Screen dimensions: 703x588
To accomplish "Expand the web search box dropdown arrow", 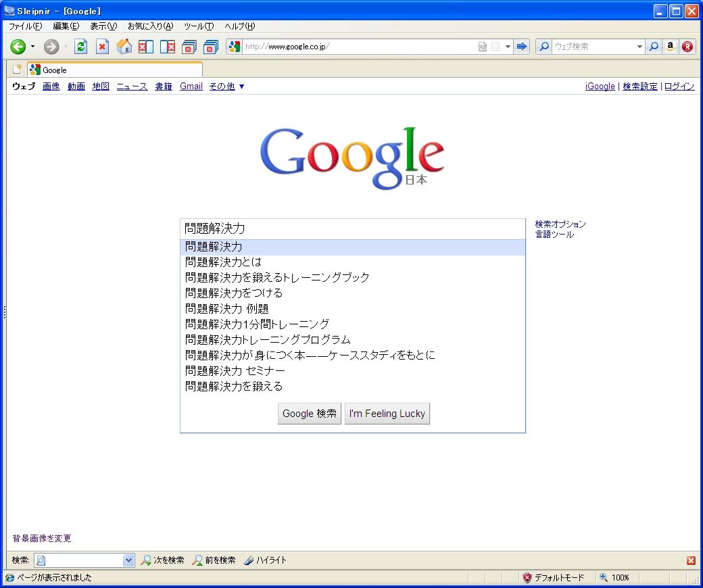I will pos(639,47).
